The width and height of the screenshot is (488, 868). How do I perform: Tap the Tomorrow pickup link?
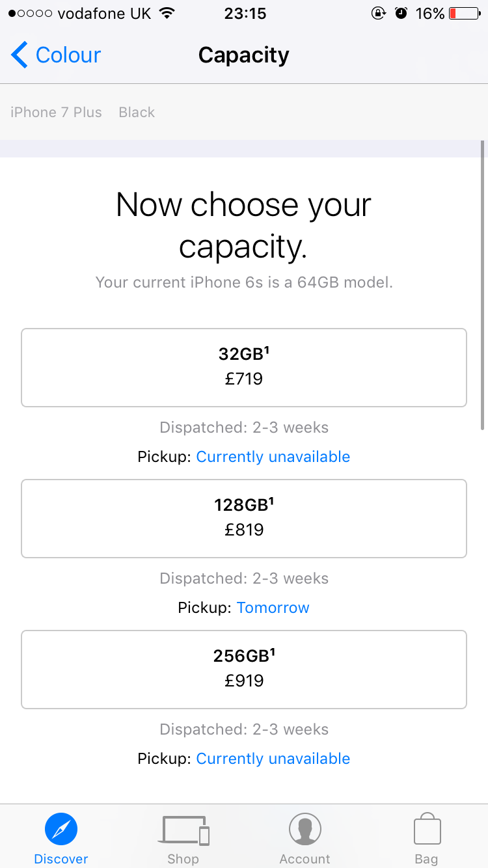[273, 608]
